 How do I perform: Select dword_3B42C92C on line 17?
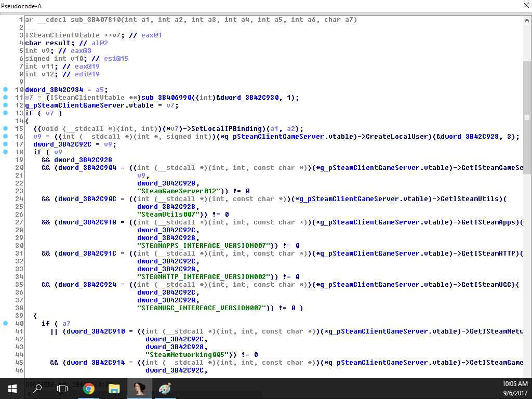[62, 144]
